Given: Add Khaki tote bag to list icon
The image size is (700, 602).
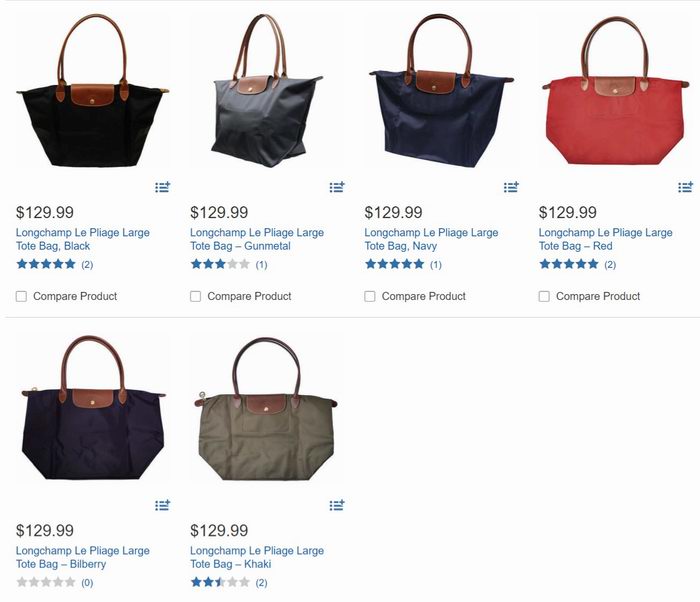Looking at the screenshot, I should [337, 505].
